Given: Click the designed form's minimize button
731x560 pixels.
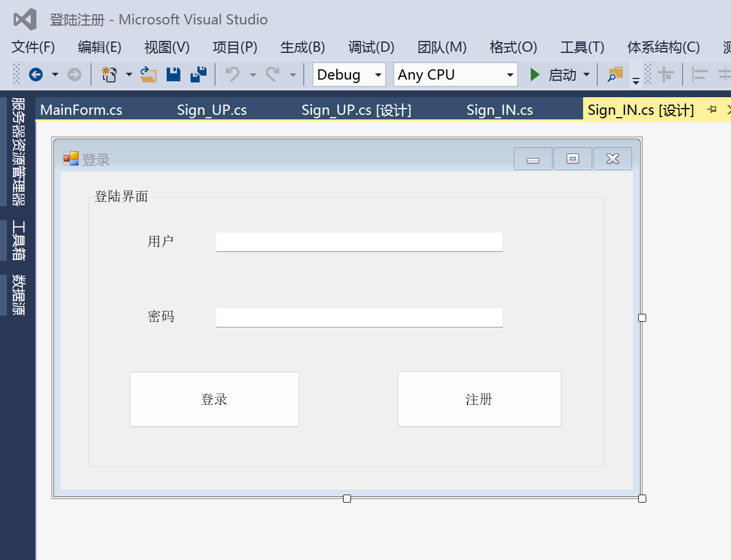Looking at the screenshot, I should click(x=533, y=159).
